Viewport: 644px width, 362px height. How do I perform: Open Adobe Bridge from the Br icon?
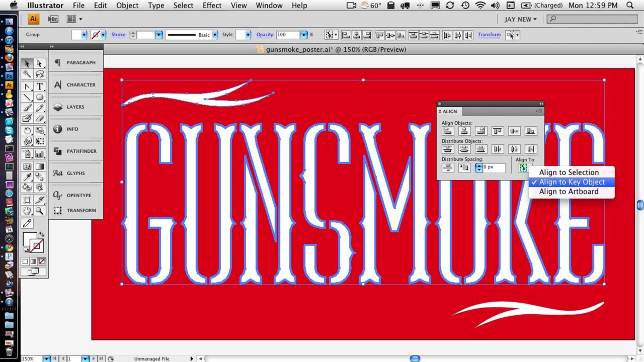(53, 19)
